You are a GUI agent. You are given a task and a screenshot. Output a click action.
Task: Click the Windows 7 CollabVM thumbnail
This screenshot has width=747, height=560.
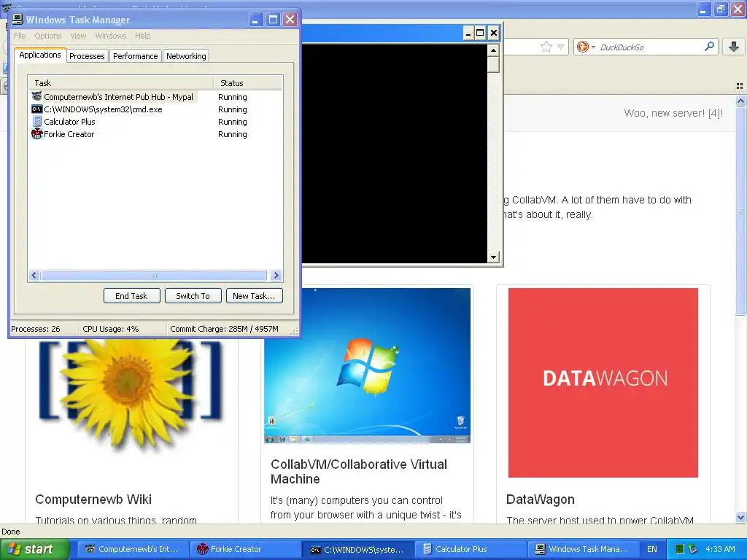pos(368,365)
